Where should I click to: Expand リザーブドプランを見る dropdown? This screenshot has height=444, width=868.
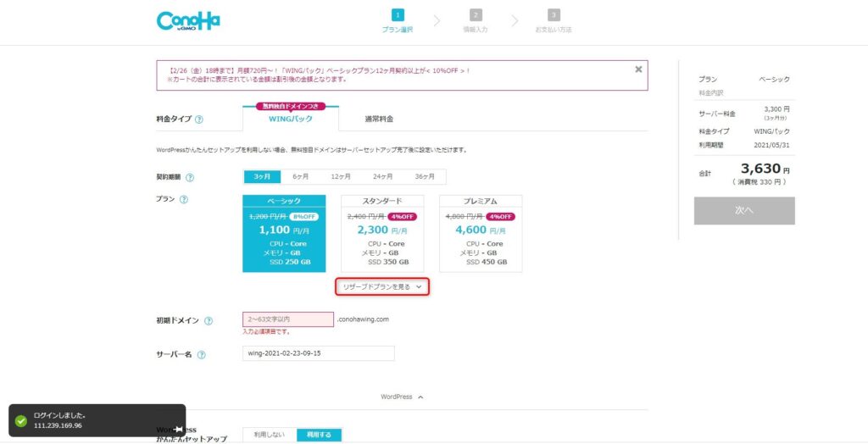click(x=382, y=286)
